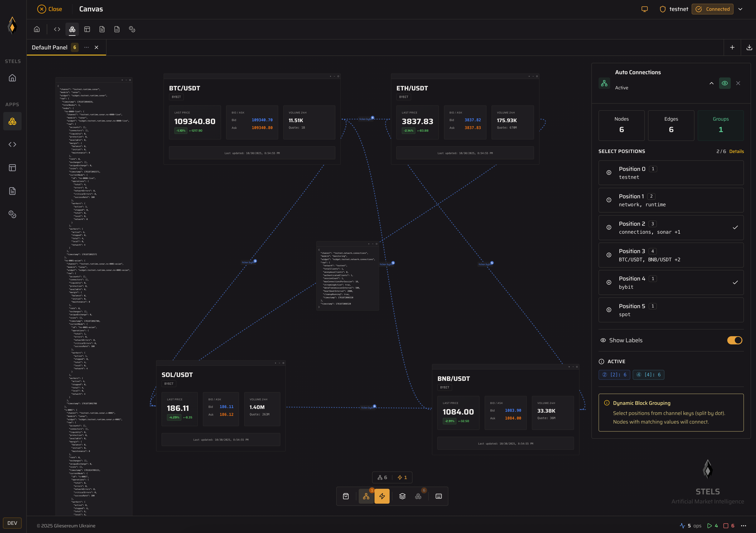Viewport: 756px width, 533px height.
Task: Click the Close button in the top bar
Action: 50,9
